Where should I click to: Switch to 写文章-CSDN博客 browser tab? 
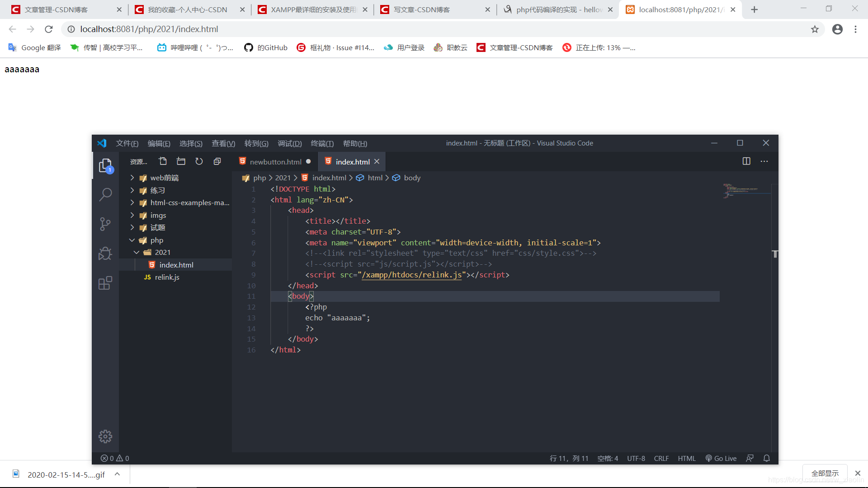[x=435, y=9]
